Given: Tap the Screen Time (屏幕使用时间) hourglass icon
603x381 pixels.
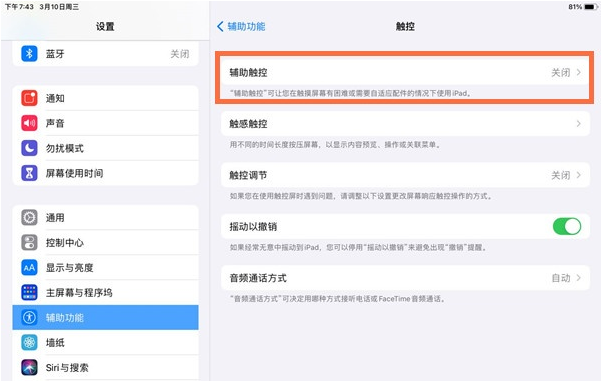Looking at the screenshot, I should (29, 173).
